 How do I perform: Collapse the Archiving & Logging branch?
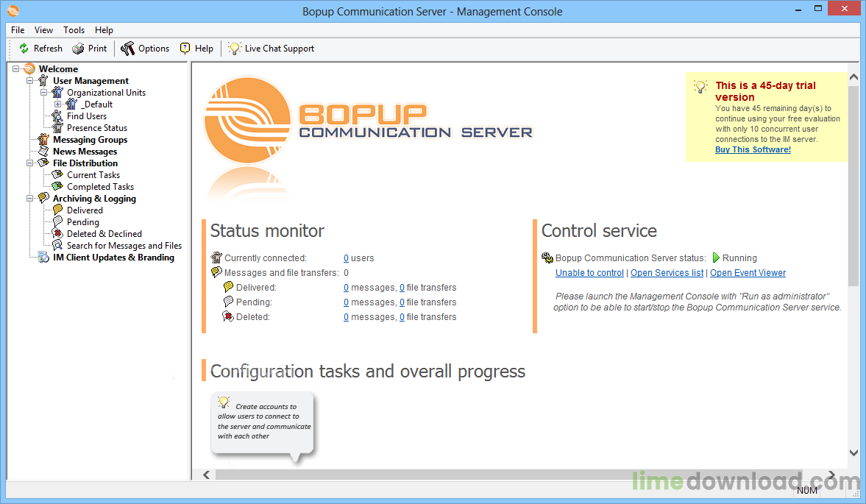[30, 198]
